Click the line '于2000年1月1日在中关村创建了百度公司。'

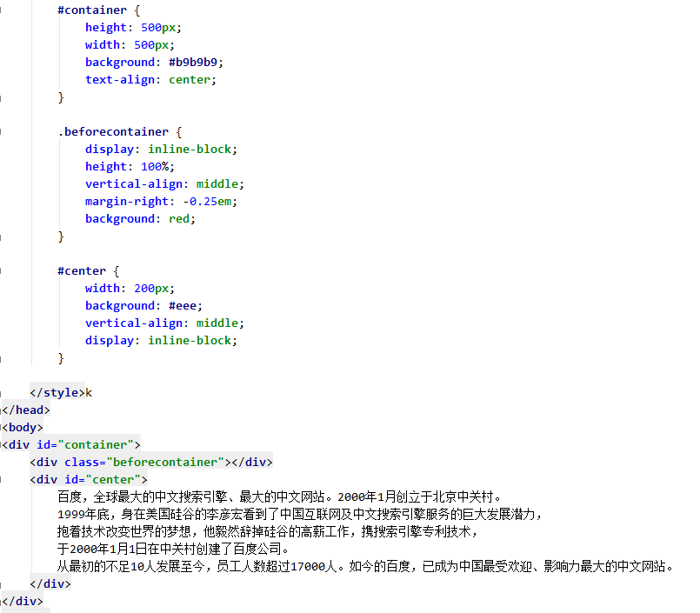175,550
